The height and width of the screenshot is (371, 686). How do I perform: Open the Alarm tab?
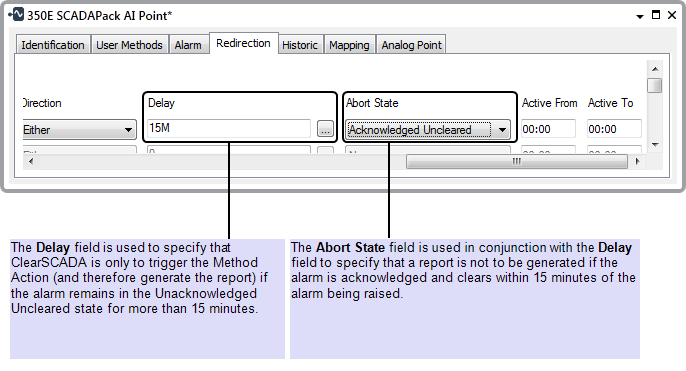188,45
